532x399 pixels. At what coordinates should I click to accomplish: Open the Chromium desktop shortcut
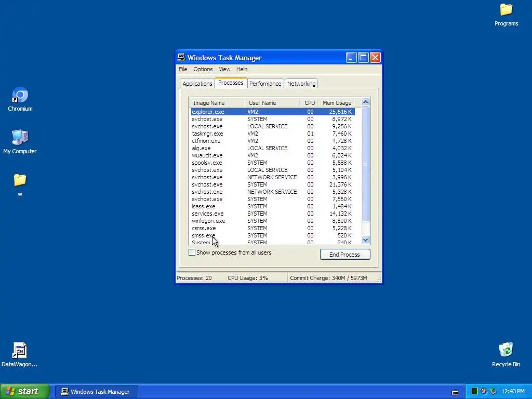tap(20, 99)
